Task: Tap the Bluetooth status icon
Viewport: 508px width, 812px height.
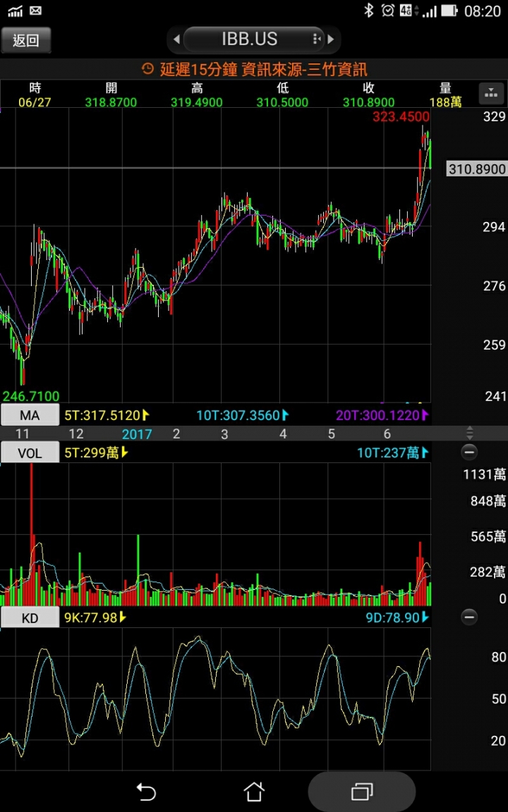Action: click(368, 11)
